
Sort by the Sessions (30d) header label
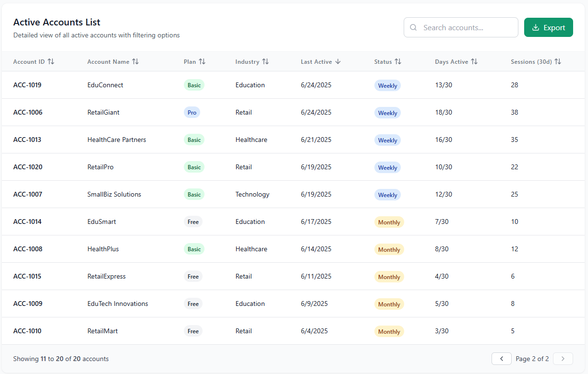click(531, 62)
